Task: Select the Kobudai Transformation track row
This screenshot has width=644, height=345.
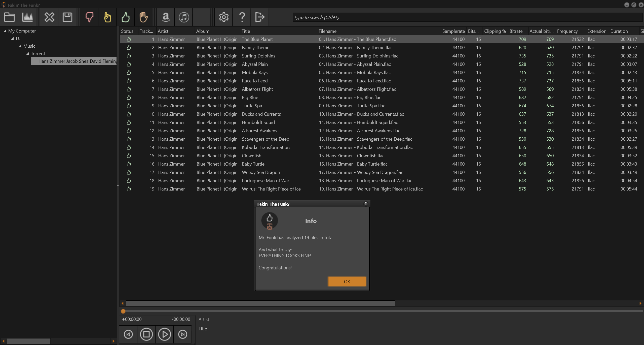Action: 266,147
